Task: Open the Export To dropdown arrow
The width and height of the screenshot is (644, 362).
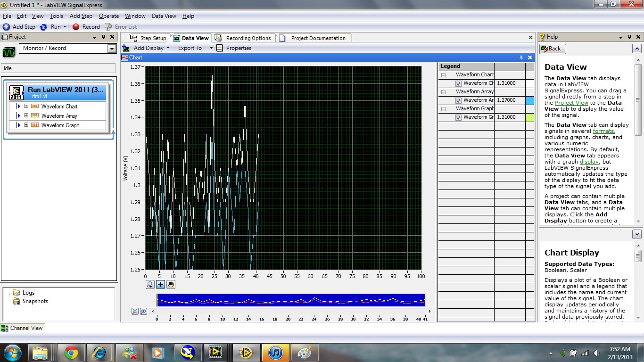Action: click(211, 48)
